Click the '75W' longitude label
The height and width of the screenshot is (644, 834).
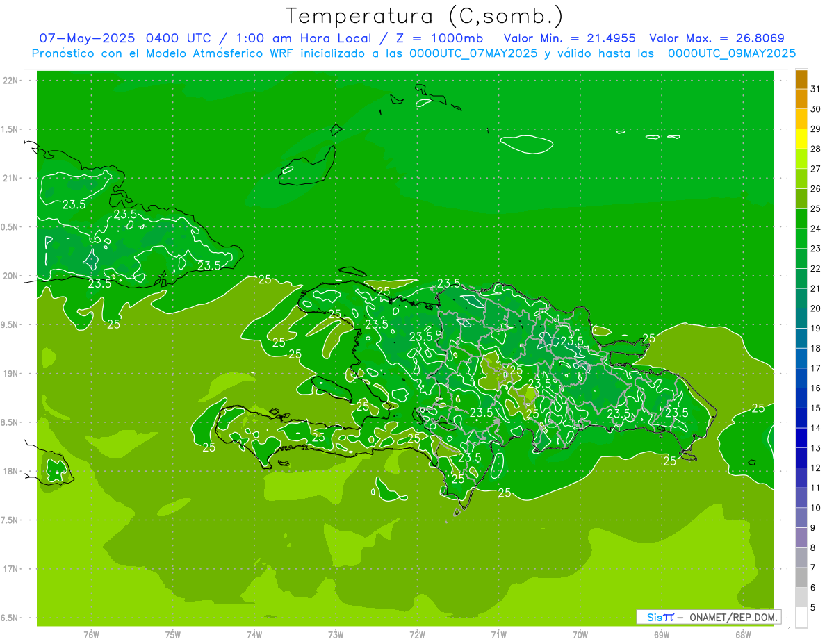coord(172,635)
